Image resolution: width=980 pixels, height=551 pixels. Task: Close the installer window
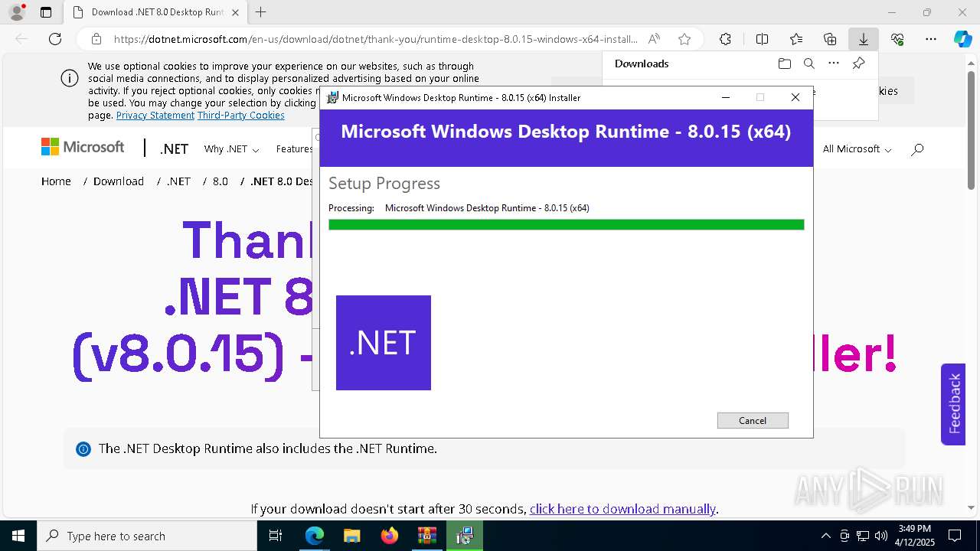click(795, 97)
